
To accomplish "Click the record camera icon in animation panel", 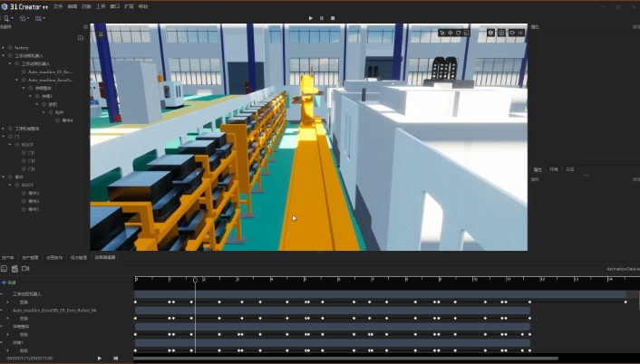I will click(25, 269).
